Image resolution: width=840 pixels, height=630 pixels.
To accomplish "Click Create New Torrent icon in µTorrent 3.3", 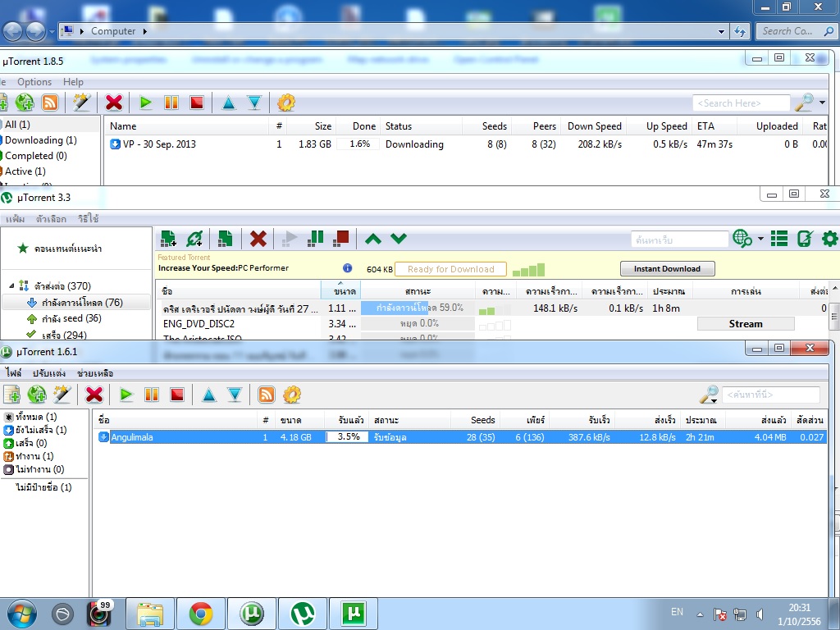I will pyautogui.click(x=225, y=239).
